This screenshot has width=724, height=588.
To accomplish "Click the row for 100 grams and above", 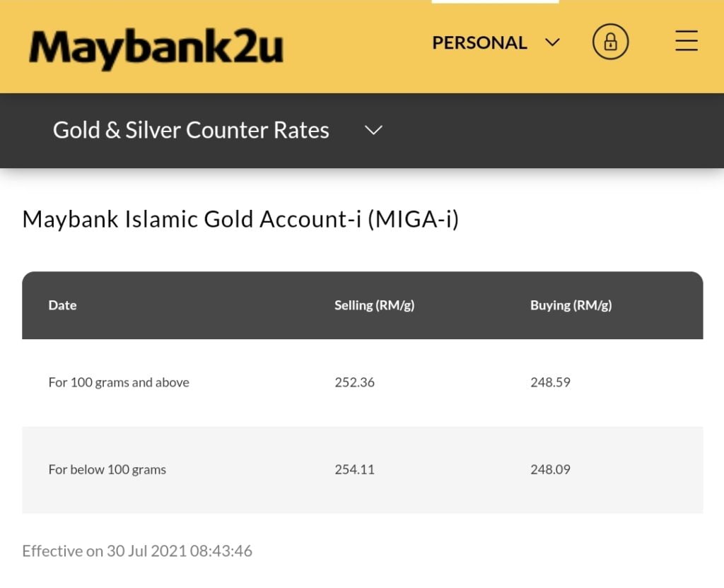I will point(283,382).
